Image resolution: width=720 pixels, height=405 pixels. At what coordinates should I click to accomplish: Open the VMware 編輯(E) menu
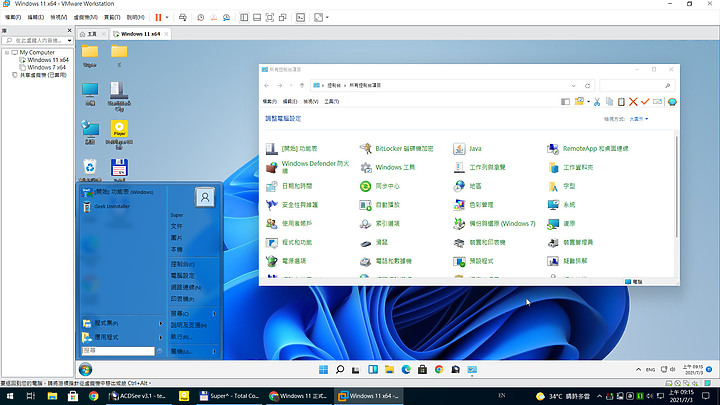[35, 17]
